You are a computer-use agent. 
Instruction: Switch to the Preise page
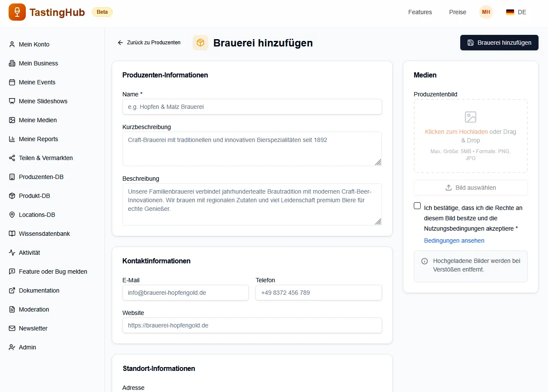pyautogui.click(x=457, y=12)
